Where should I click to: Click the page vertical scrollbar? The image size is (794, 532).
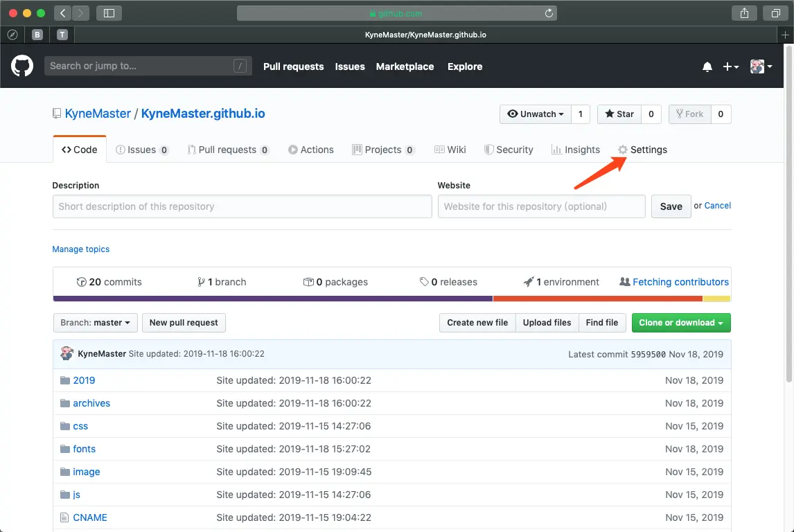click(789, 215)
